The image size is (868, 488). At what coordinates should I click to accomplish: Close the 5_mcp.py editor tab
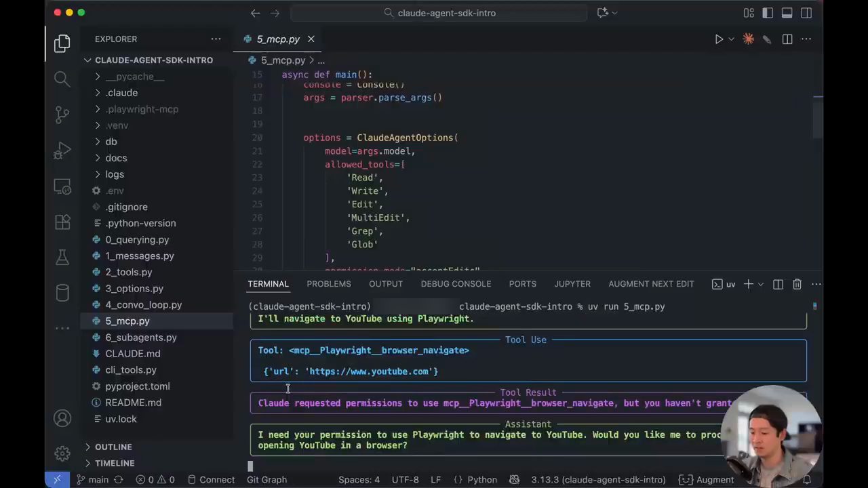pos(311,39)
